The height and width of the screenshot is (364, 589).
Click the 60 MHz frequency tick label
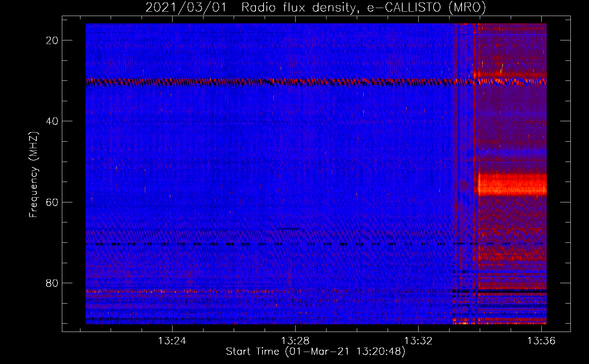pos(52,202)
